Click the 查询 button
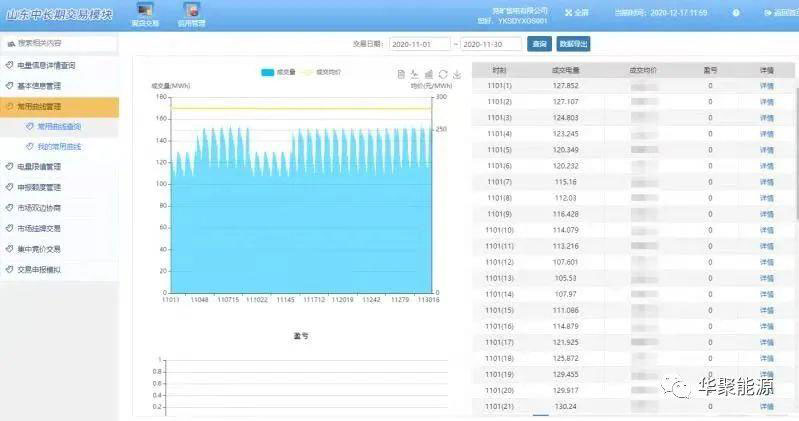 pyautogui.click(x=539, y=44)
